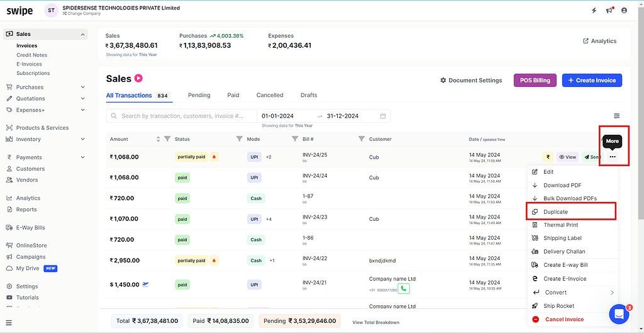Click the rupee payment icon on first row

[548, 157]
